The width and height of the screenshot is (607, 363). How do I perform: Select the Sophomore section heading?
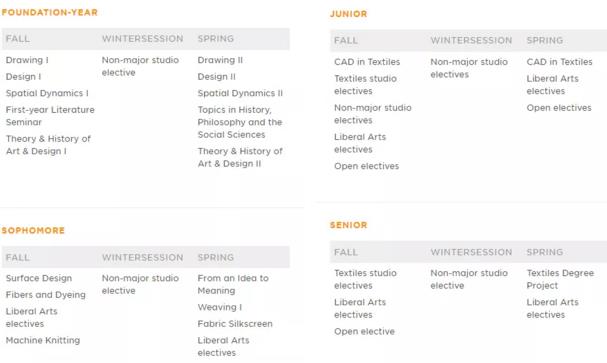(x=33, y=231)
